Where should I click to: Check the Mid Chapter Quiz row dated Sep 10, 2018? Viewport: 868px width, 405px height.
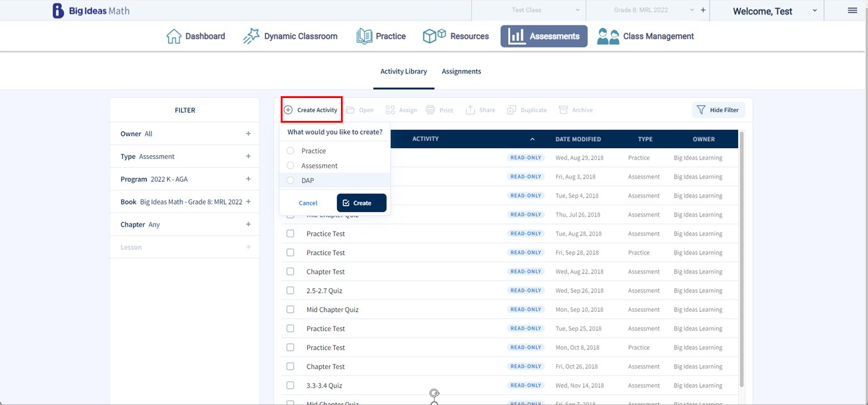[290, 309]
